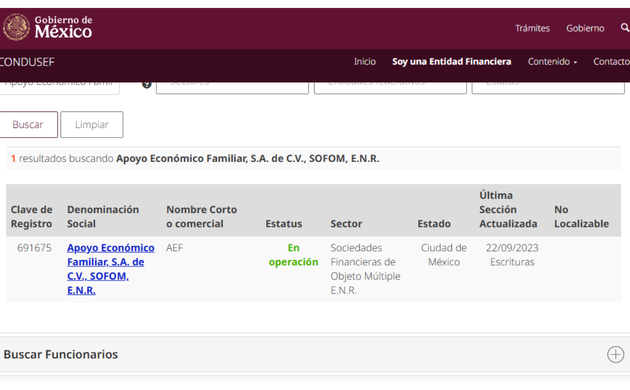
Task: Click Denominación Social column header
Action: (x=103, y=216)
